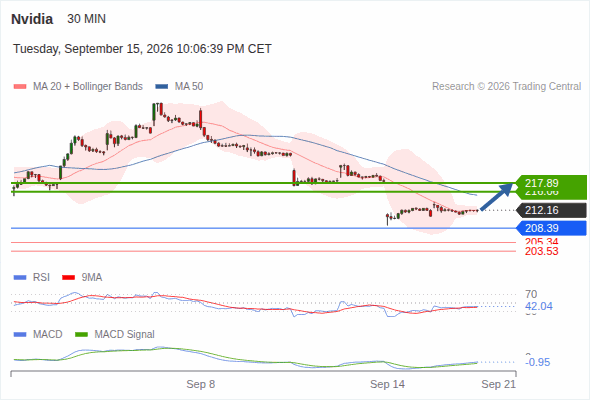Click the MACD Signal green legend swatch
Viewport: 590px width, 400px height.
[82, 335]
